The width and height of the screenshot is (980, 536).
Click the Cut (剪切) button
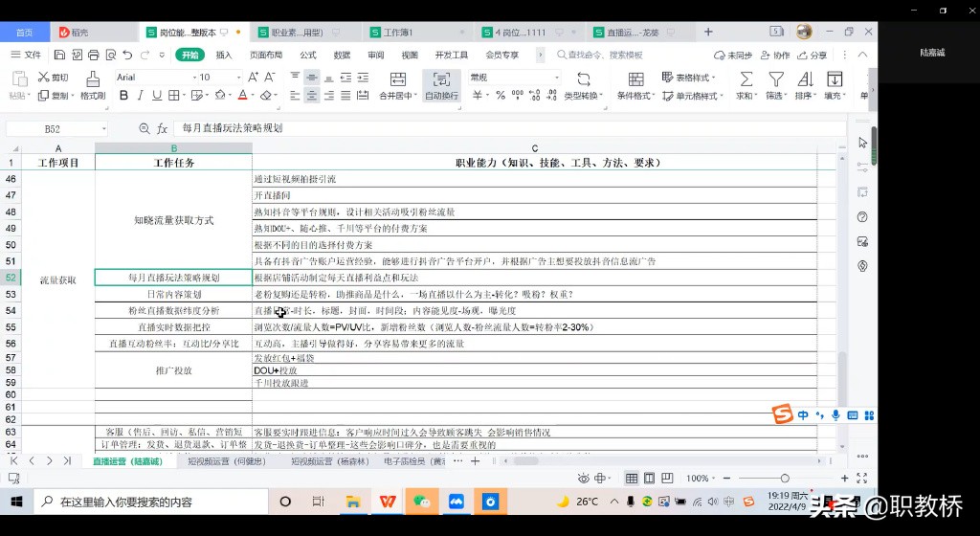54,77
